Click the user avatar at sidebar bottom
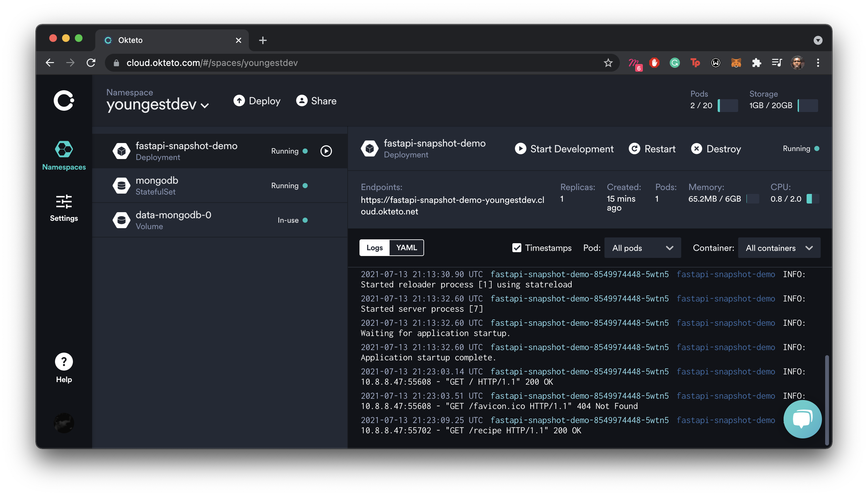868x496 pixels. (64, 423)
